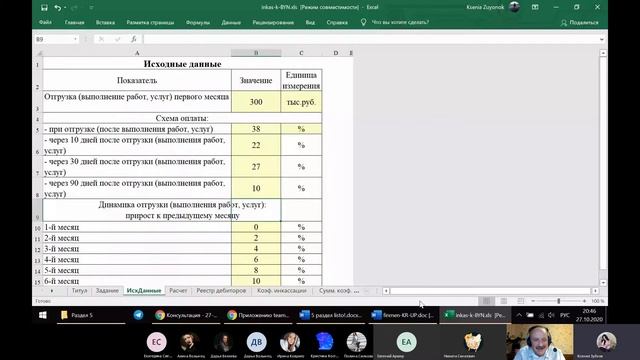This screenshot has height=360, width=640.
Task: Select cell with value 38
Action: pyautogui.click(x=256, y=129)
